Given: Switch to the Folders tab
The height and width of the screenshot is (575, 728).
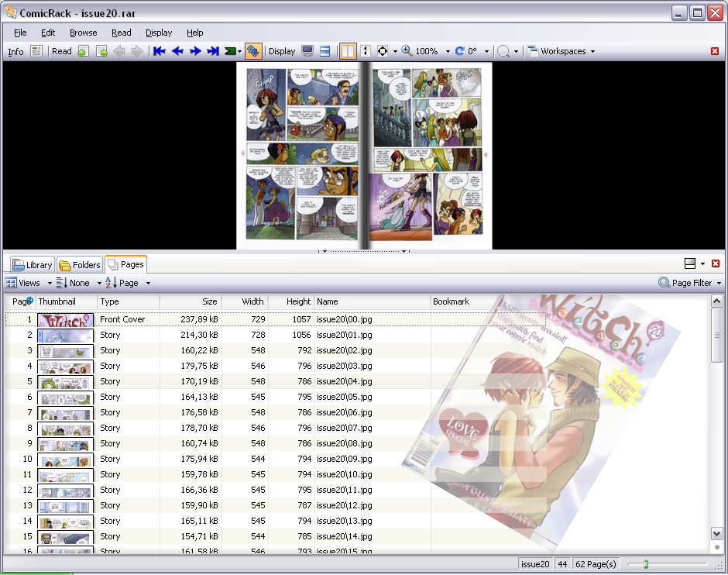Looking at the screenshot, I should point(80,265).
